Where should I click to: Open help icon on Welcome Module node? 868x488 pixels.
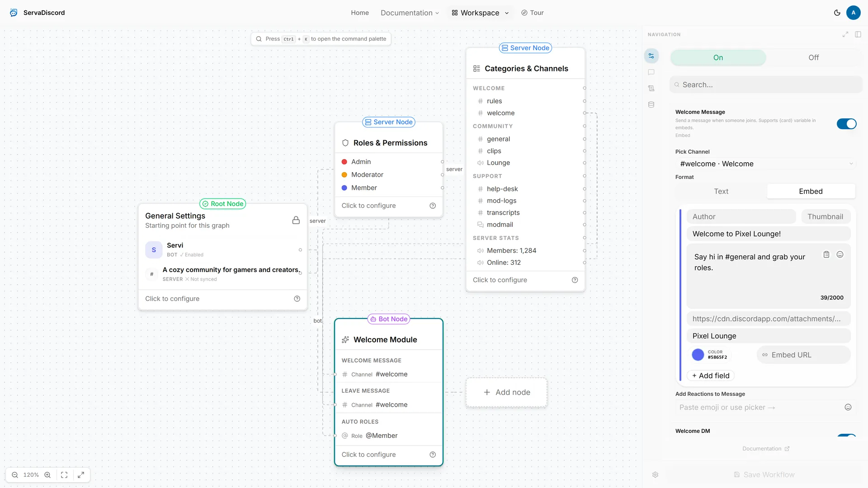432,455
